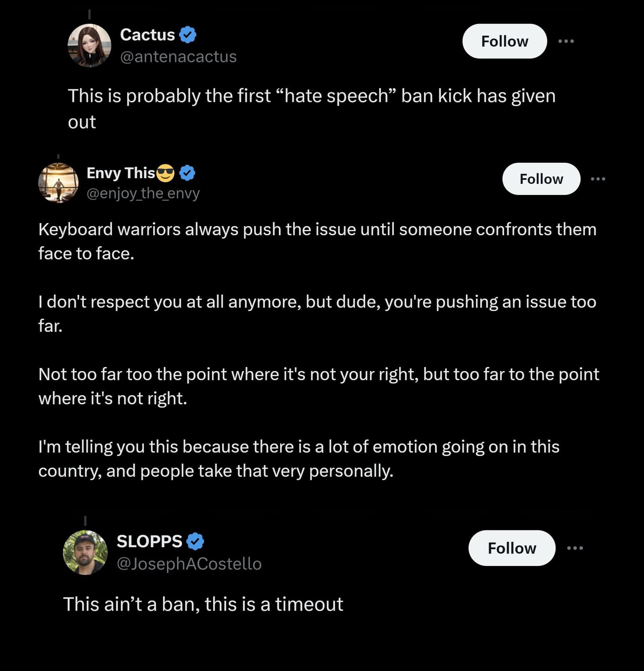Follow the Cactus account
The width and height of the screenshot is (644, 671).
[504, 41]
